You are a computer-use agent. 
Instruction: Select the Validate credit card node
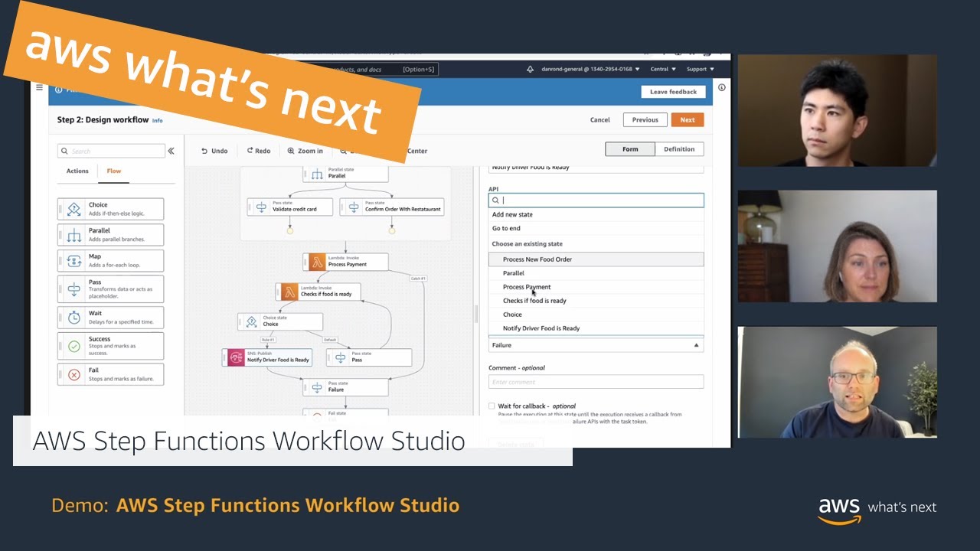(289, 207)
